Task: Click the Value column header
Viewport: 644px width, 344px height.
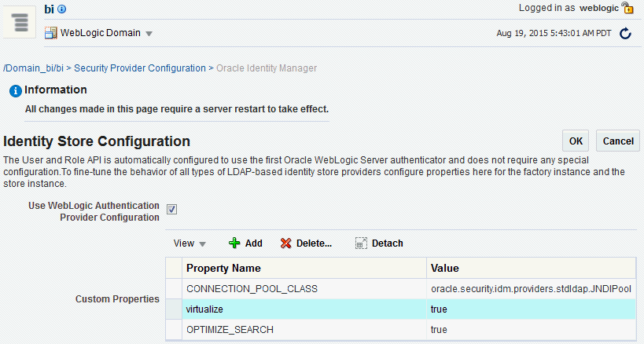Action: [x=445, y=269]
